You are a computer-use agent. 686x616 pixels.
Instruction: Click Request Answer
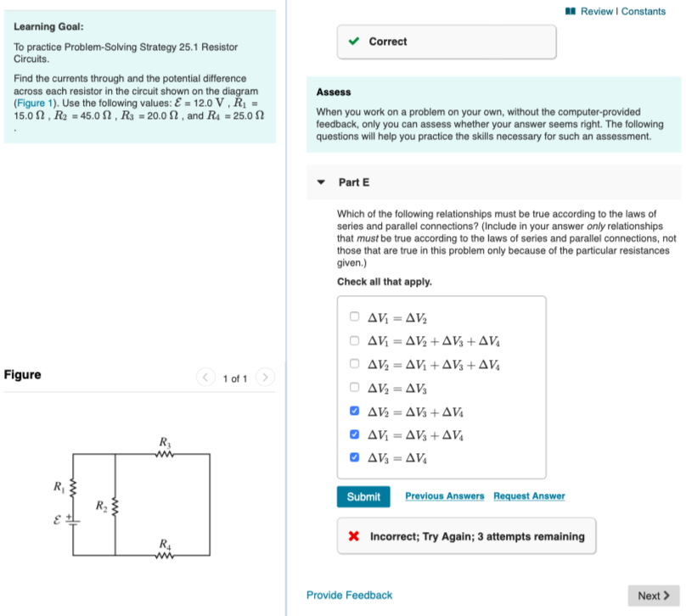(x=529, y=496)
